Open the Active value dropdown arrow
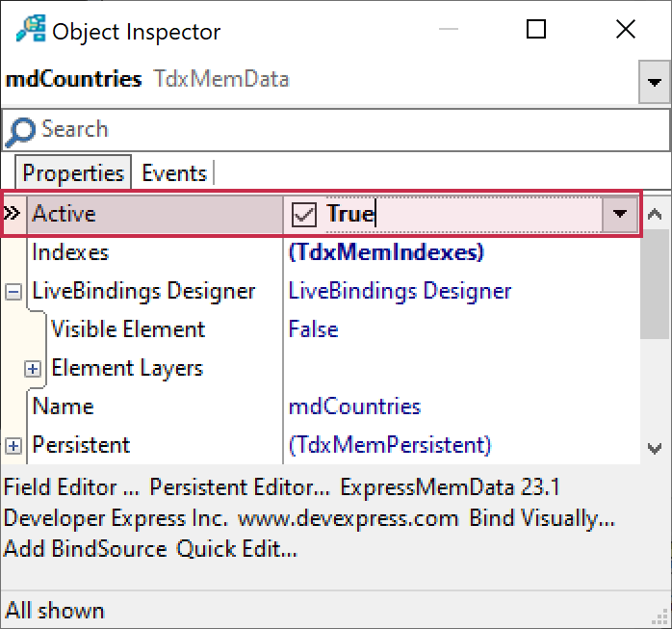The width and height of the screenshot is (672, 629). (620, 214)
